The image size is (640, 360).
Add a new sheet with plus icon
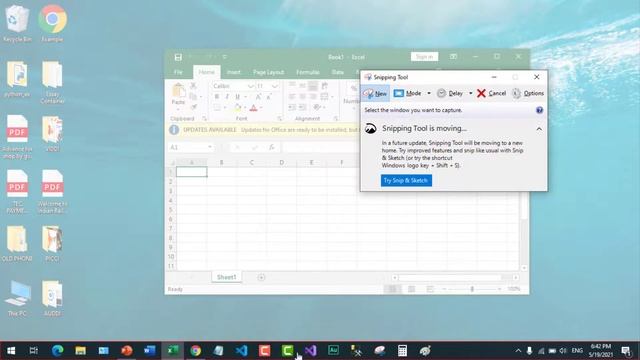[x=261, y=278]
